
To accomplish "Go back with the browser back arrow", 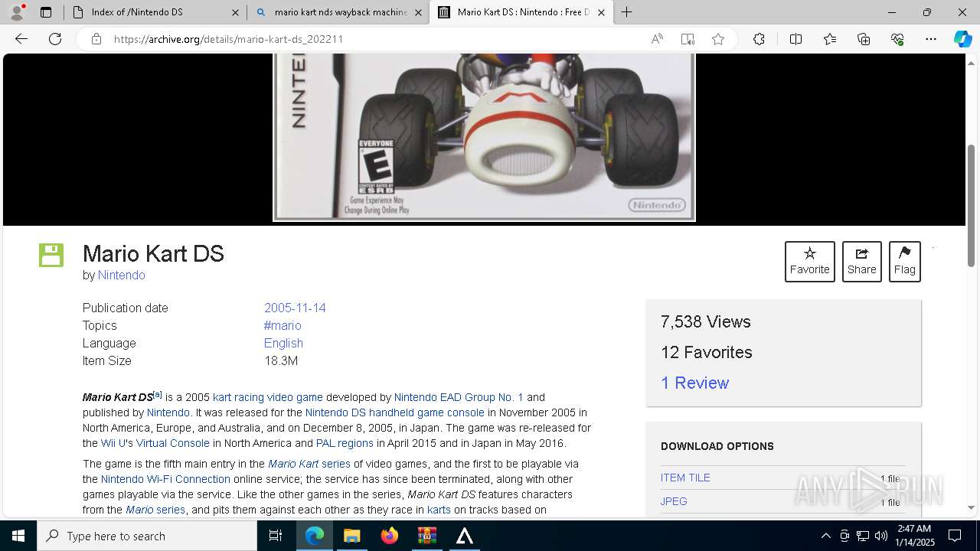I will 21,39.
